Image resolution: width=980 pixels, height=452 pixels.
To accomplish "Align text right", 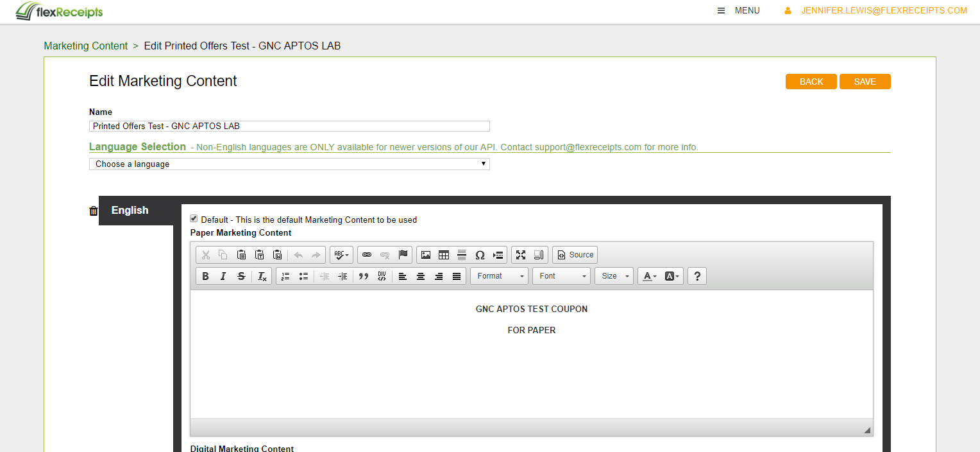I will pos(439,276).
